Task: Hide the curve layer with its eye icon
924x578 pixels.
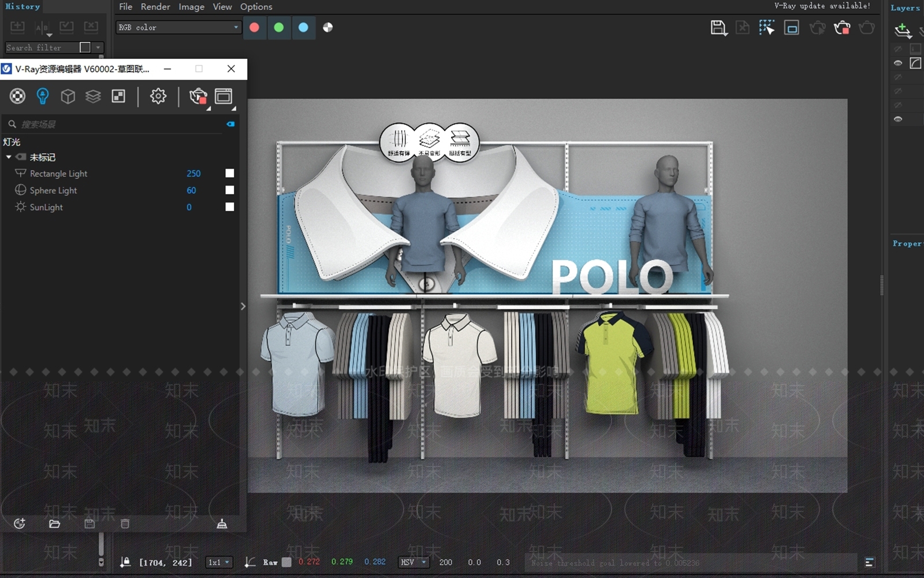Action: click(898, 63)
